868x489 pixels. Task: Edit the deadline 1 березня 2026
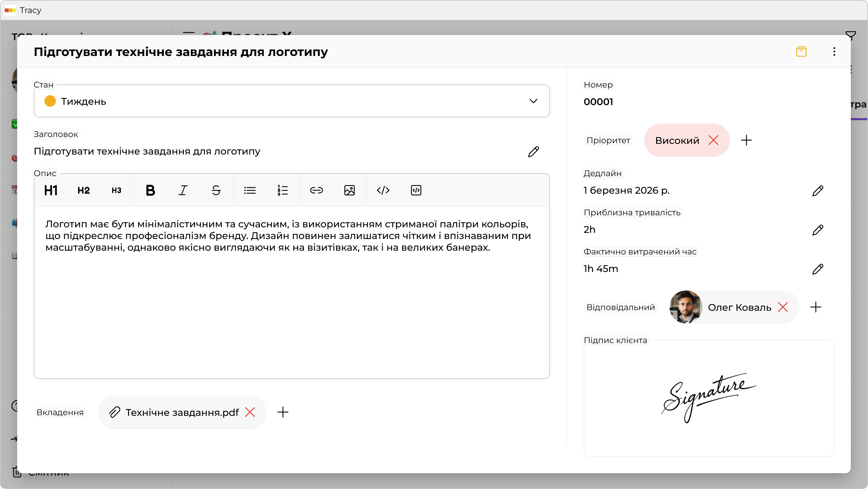tap(818, 191)
